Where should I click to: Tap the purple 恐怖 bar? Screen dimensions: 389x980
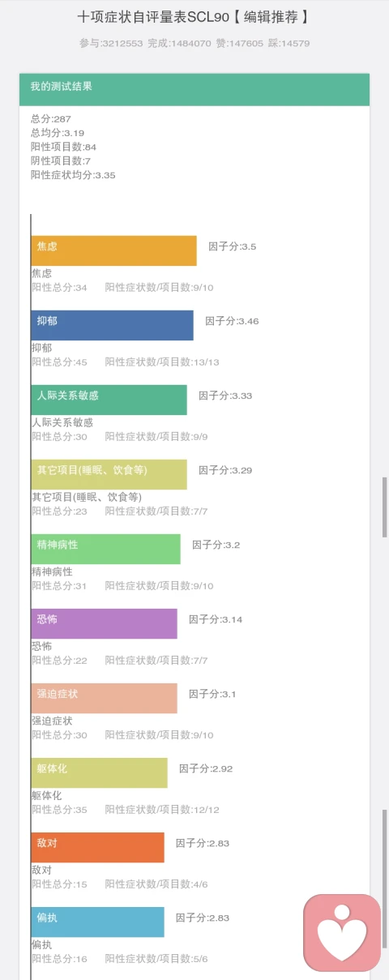click(104, 623)
